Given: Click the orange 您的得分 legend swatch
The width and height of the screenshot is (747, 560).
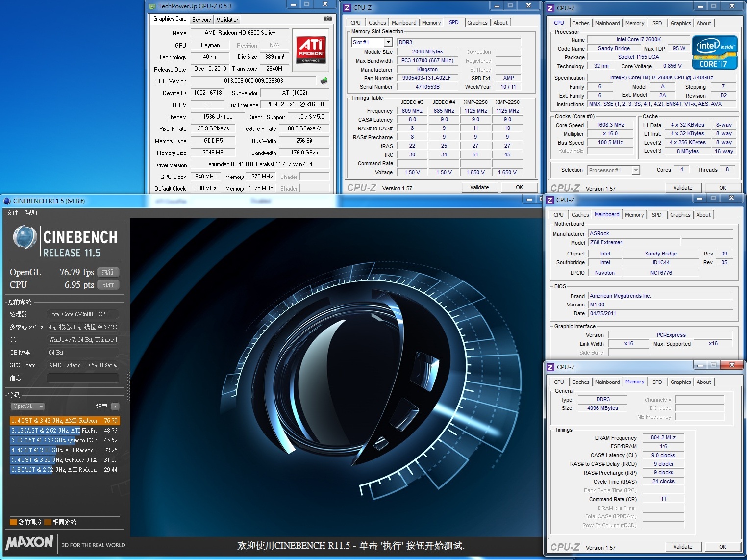Looking at the screenshot, I should click(13, 522).
